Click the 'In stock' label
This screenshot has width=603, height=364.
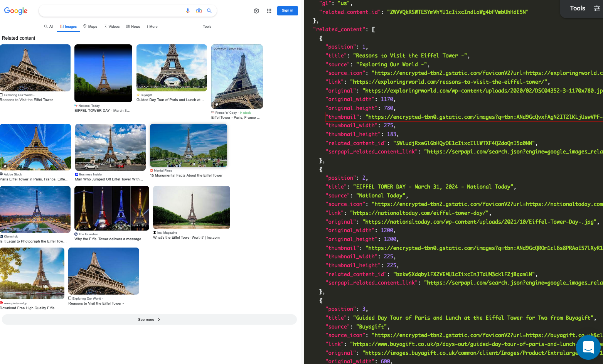coord(245,113)
